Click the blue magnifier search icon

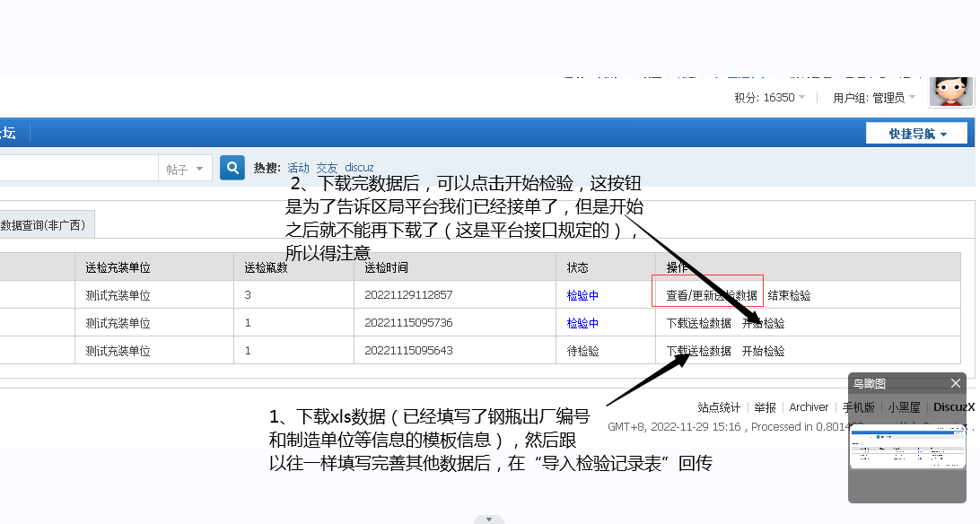coord(232,167)
